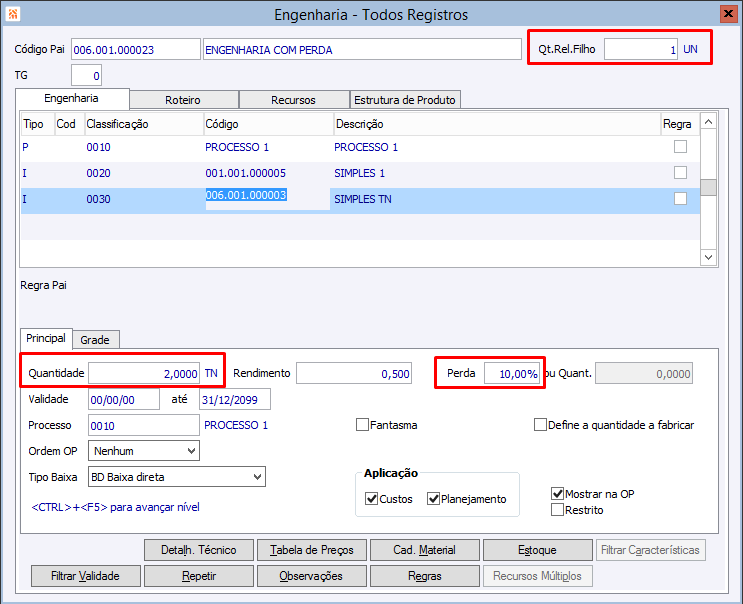Viewport: 743px width, 604px height.
Task: Toggle the Restrito checkbox
Action: (558, 510)
